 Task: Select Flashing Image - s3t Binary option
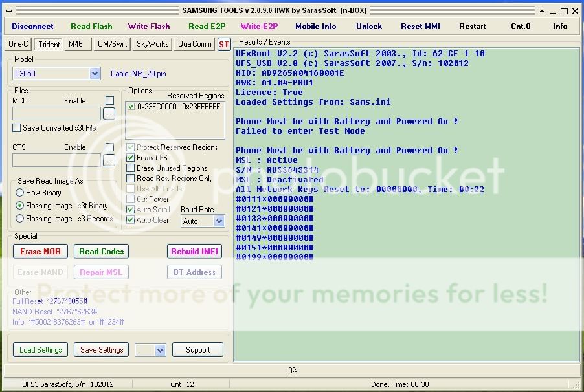tap(19, 206)
